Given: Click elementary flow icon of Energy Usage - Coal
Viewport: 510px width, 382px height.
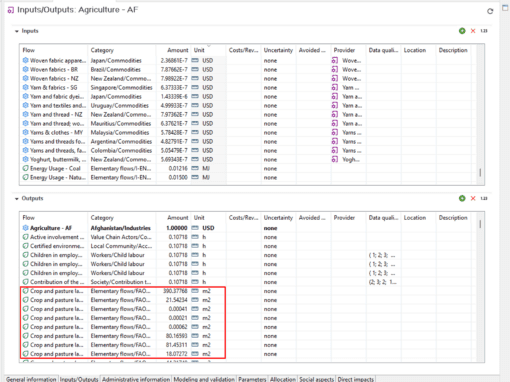Looking at the screenshot, I should (25, 168).
